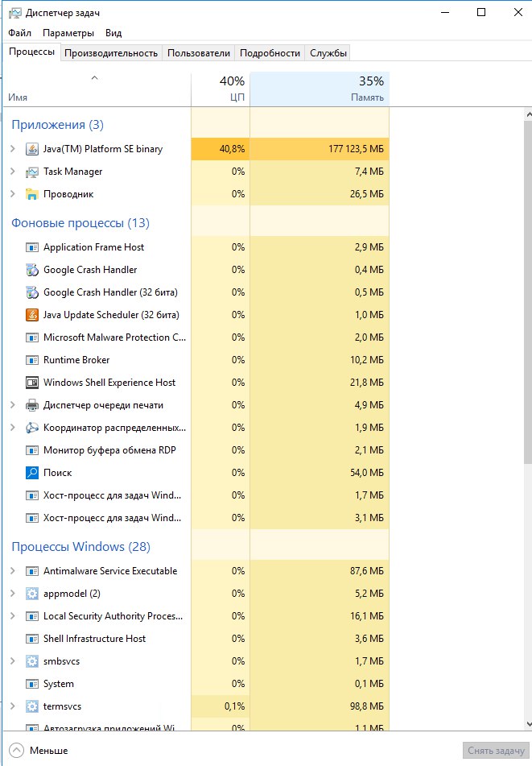Open the Вид menu
532x766 pixels.
[113, 33]
